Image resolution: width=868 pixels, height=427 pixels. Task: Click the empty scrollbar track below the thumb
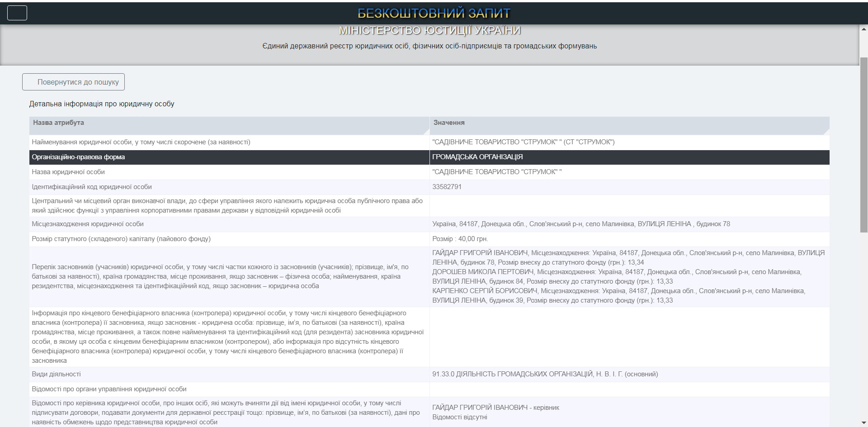863,326
